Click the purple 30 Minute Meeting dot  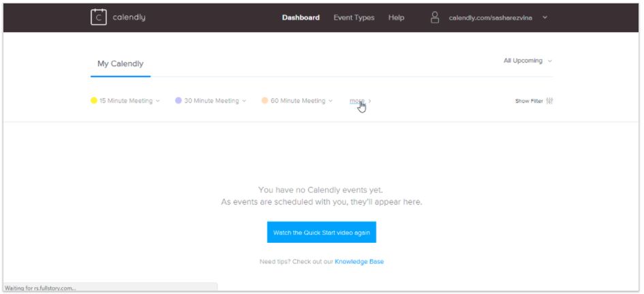179,101
